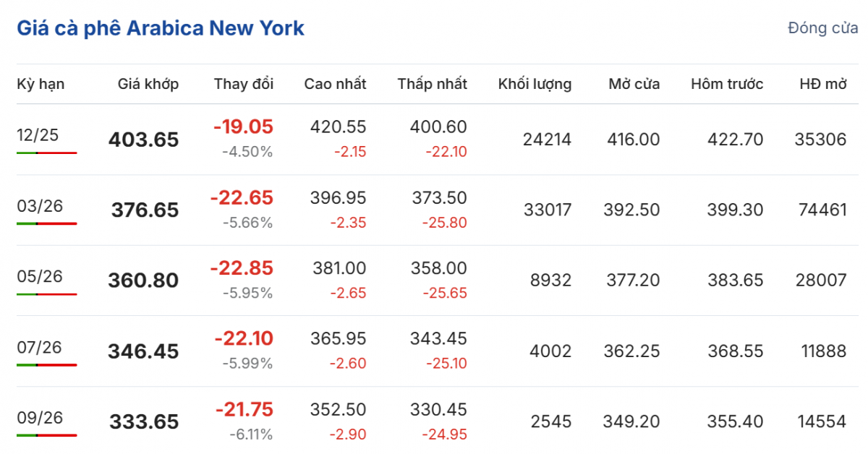Select the 03/26 contract term
868x454 pixels.
point(40,205)
